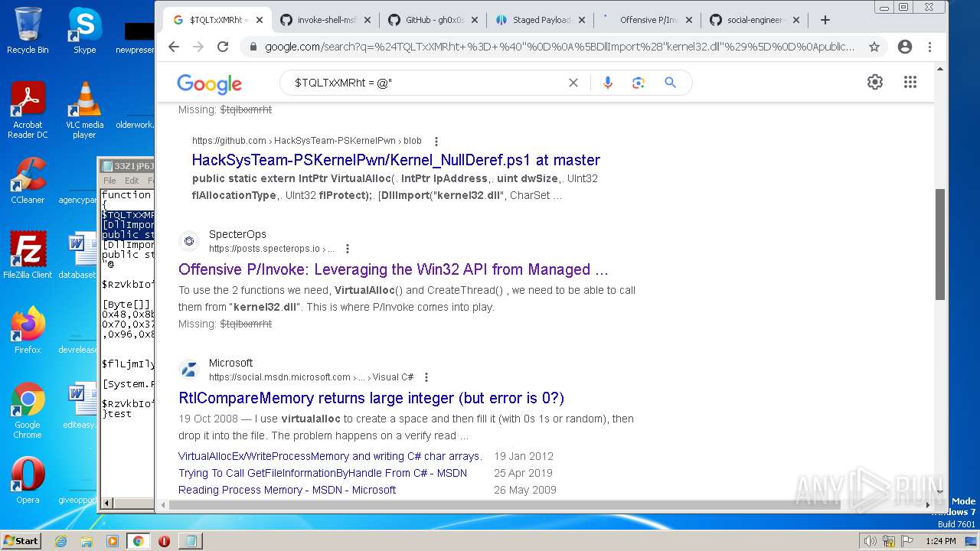Open Chrome three-dot menu

(929, 47)
